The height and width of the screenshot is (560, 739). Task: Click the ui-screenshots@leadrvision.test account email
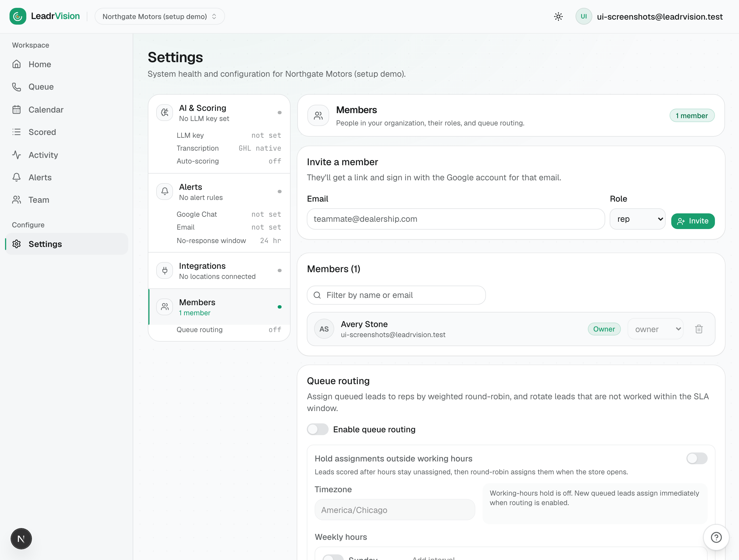[x=660, y=16]
